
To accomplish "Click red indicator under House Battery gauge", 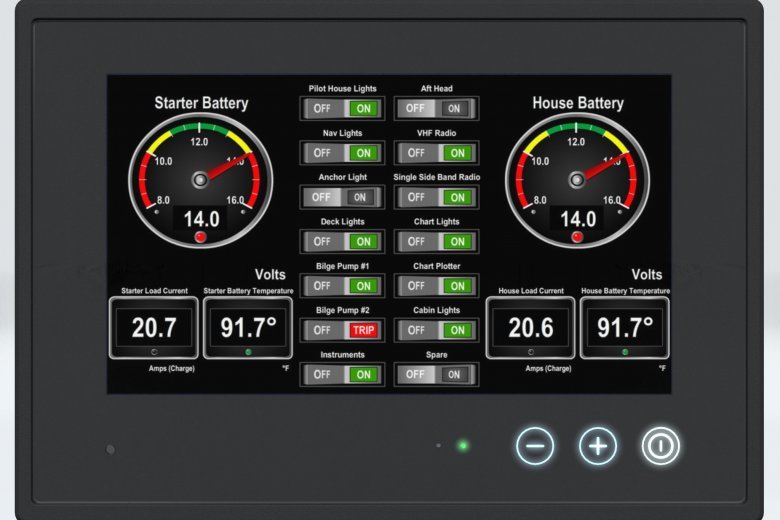I will click(577, 237).
